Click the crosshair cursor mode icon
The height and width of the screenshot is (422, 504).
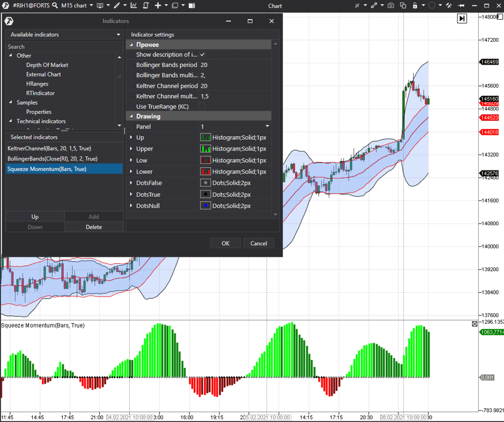pyautogui.click(x=357, y=5)
